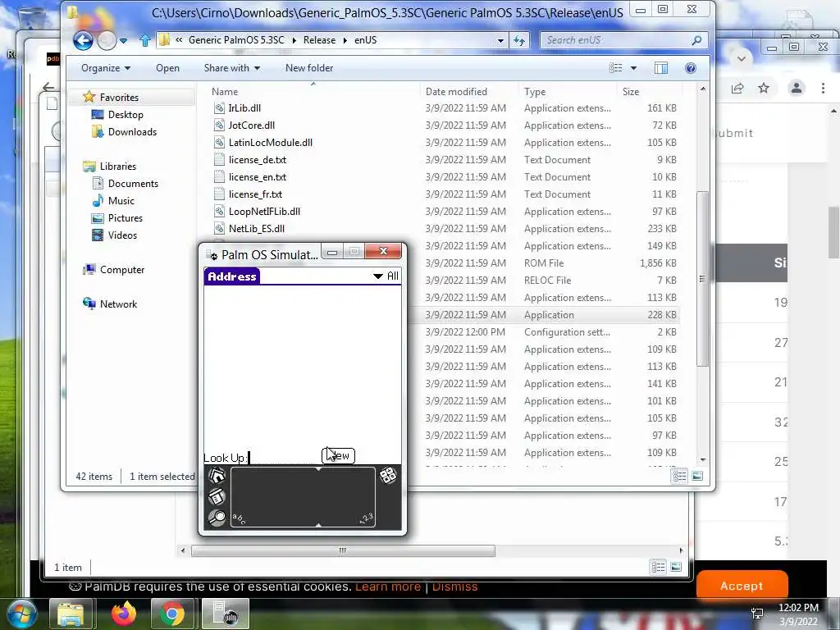Image resolution: width=840 pixels, height=630 pixels.
Task: Select Music under Libraries
Action: click(121, 200)
